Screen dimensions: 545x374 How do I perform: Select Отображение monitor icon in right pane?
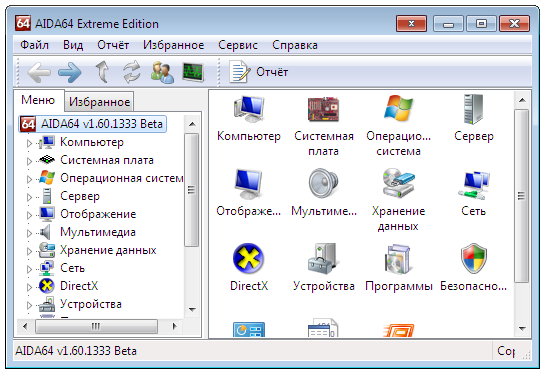click(x=249, y=184)
